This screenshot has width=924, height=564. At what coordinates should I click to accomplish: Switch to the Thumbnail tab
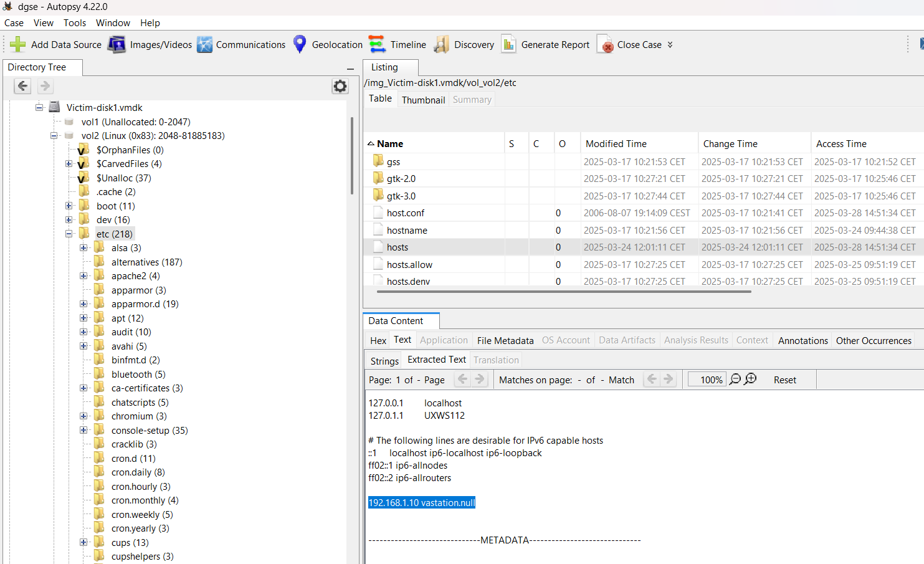424,100
